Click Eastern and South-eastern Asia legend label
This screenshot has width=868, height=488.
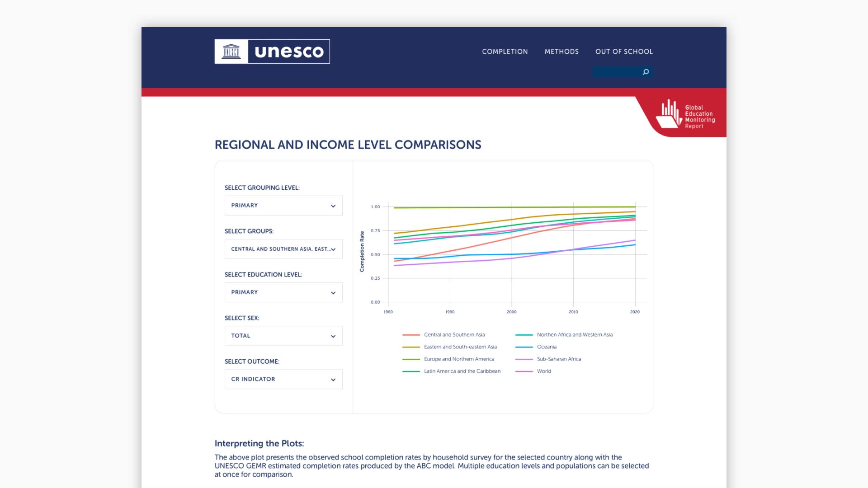click(x=460, y=347)
